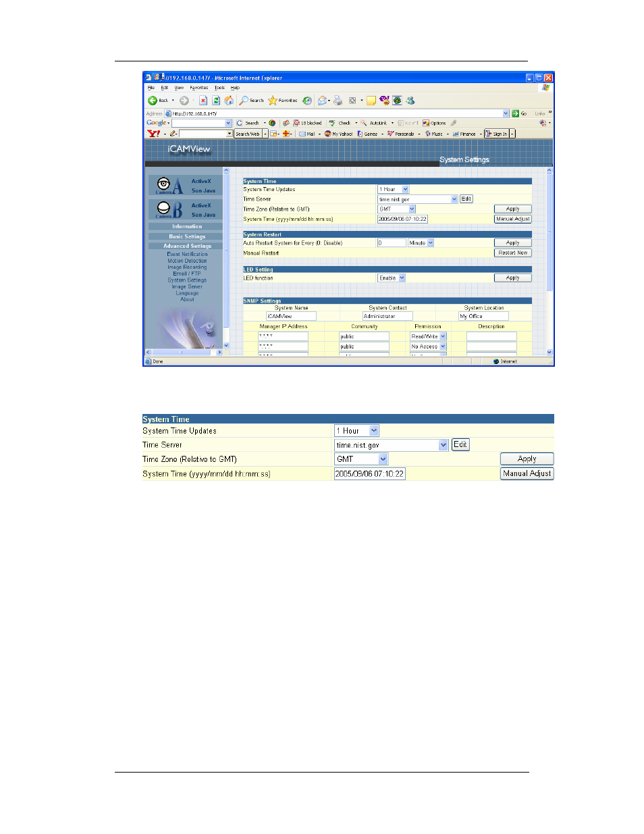Click Edit button next to Time Server in browser
This screenshot has width=644, height=834.
[466, 199]
